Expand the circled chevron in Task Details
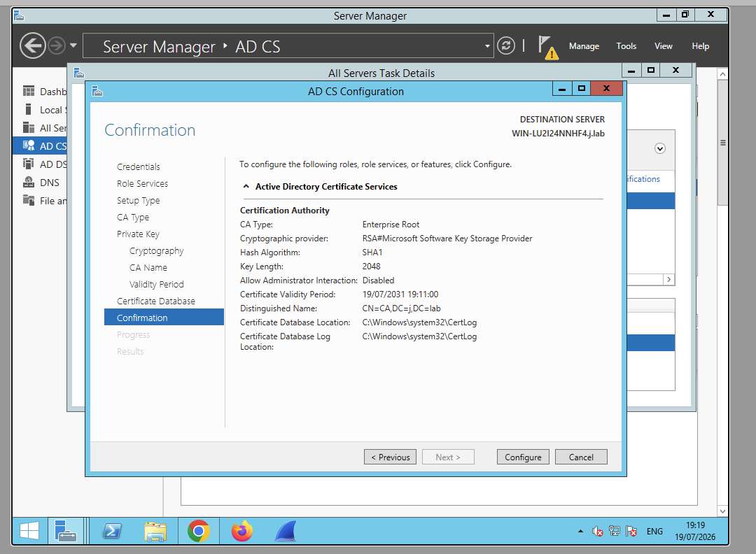The image size is (756, 554). point(660,149)
